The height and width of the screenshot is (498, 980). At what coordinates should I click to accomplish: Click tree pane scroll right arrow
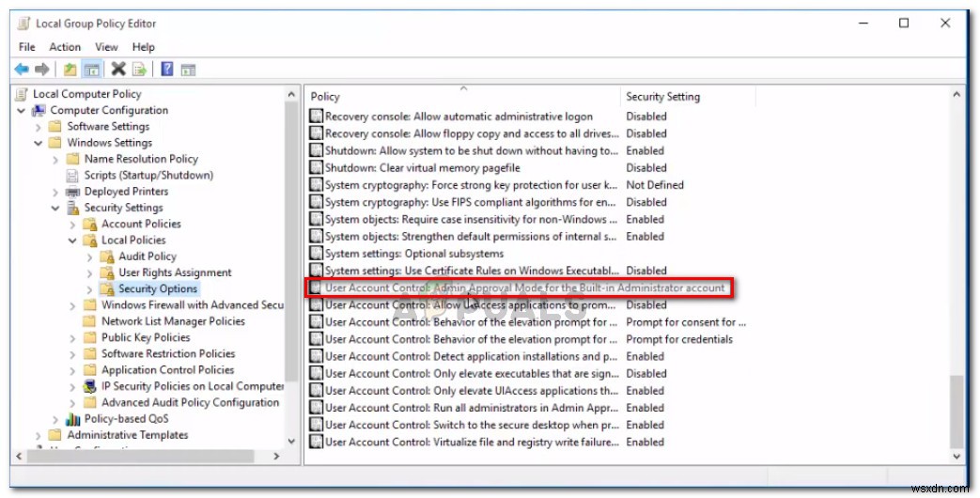tap(276, 457)
